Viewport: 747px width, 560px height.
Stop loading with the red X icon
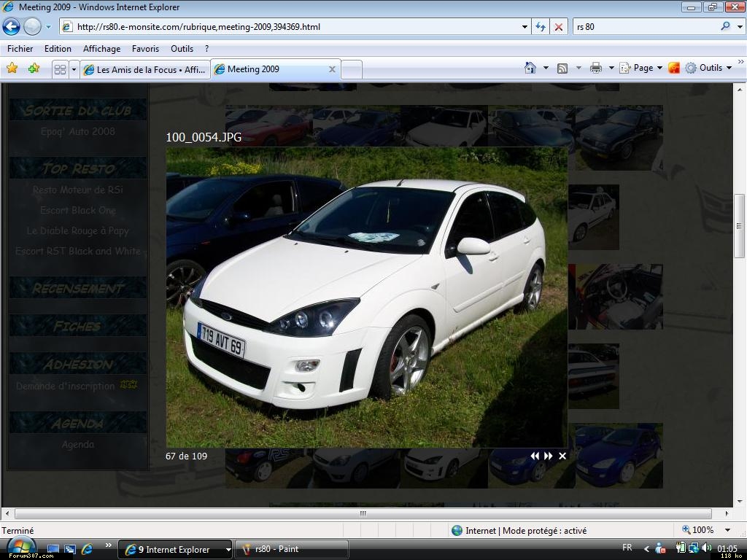(x=559, y=27)
